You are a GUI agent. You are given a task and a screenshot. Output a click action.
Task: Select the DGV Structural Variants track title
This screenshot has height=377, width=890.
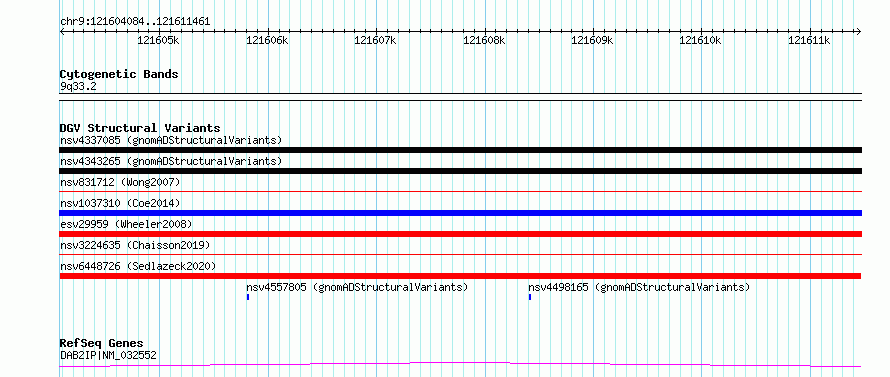pos(140,128)
